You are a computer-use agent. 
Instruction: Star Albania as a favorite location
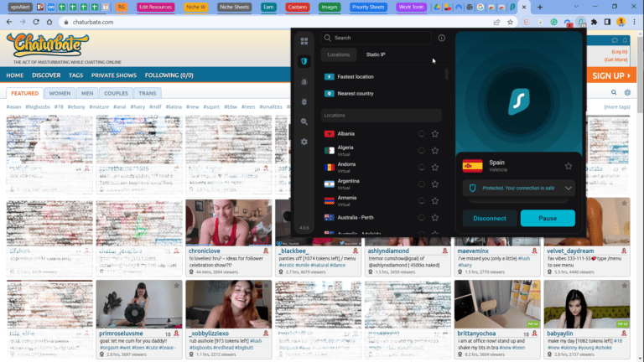coord(435,134)
